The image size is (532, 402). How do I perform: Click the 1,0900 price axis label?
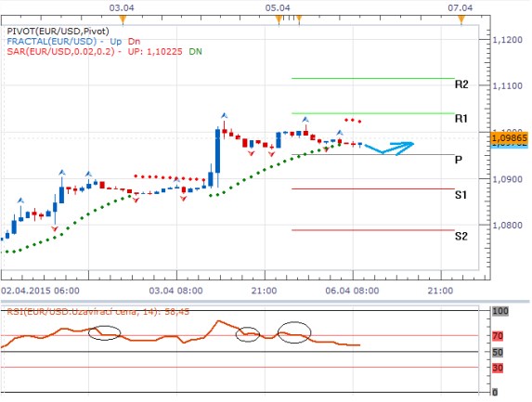point(507,179)
